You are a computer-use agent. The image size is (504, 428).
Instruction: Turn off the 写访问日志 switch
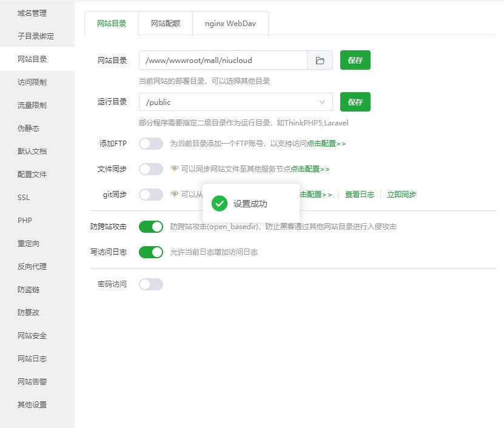[x=151, y=252]
